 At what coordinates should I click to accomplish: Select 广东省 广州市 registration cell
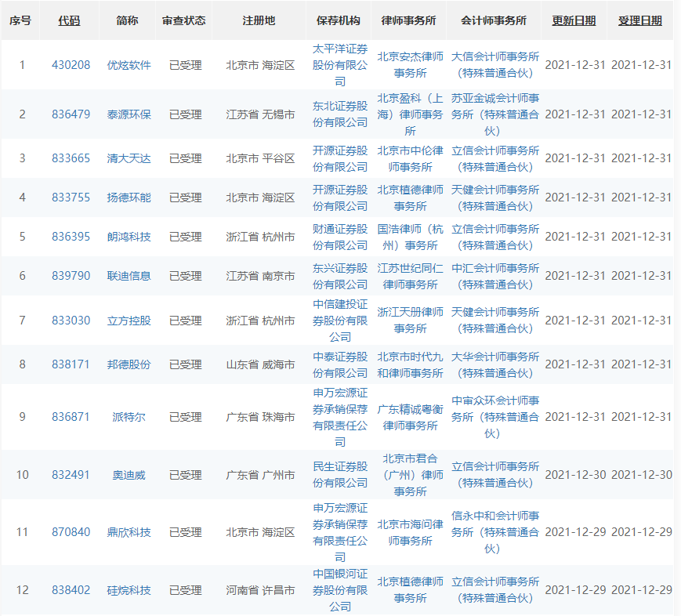pyautogui.click(x=260, y=475)
